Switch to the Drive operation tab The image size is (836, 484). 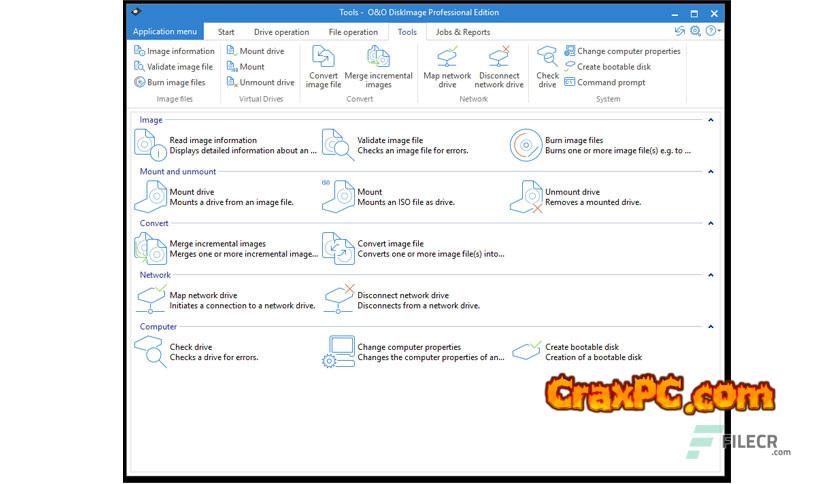[282, 32]
